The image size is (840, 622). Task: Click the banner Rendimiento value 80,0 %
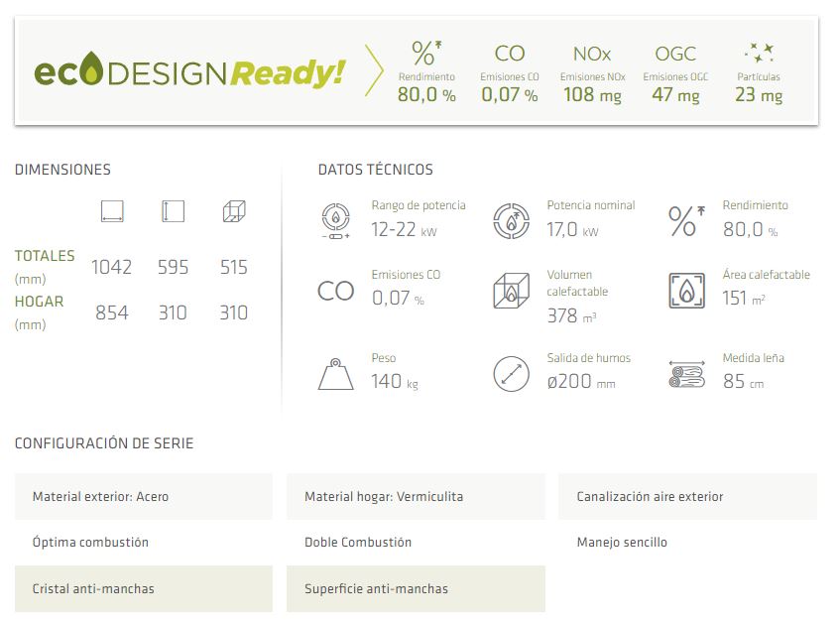tap(426, 95)
